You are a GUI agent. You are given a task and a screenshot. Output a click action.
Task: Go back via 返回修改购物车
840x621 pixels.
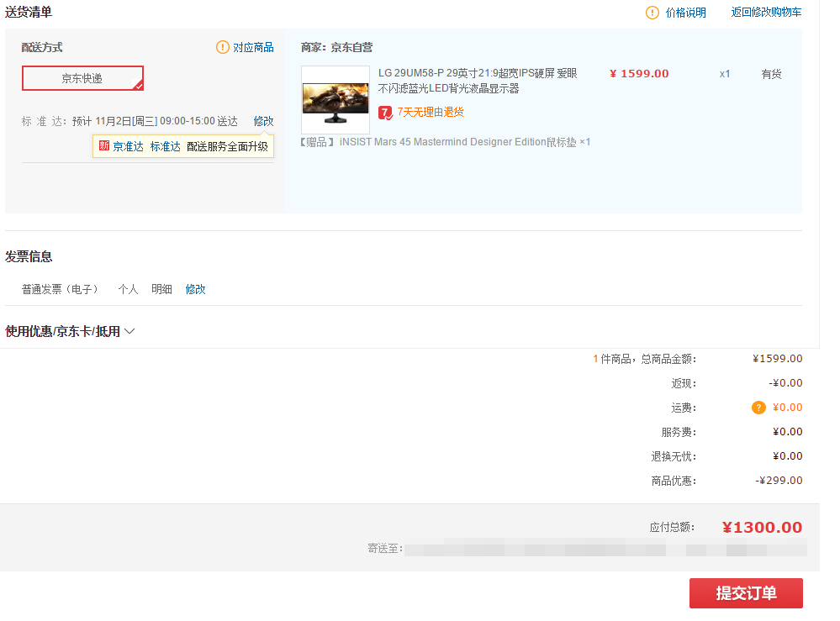click(766, 12)
